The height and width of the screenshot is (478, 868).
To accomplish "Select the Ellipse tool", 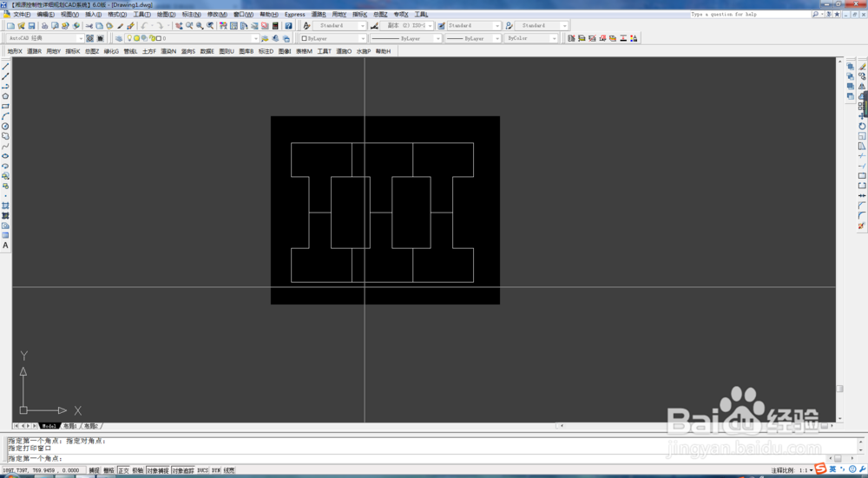I will click(x=5, y=156).
